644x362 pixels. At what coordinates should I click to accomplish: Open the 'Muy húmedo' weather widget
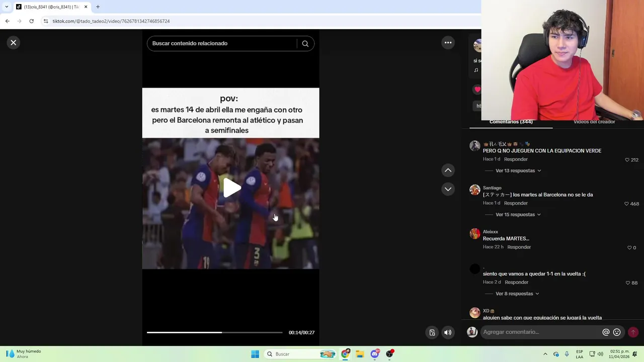pos(24,354)
